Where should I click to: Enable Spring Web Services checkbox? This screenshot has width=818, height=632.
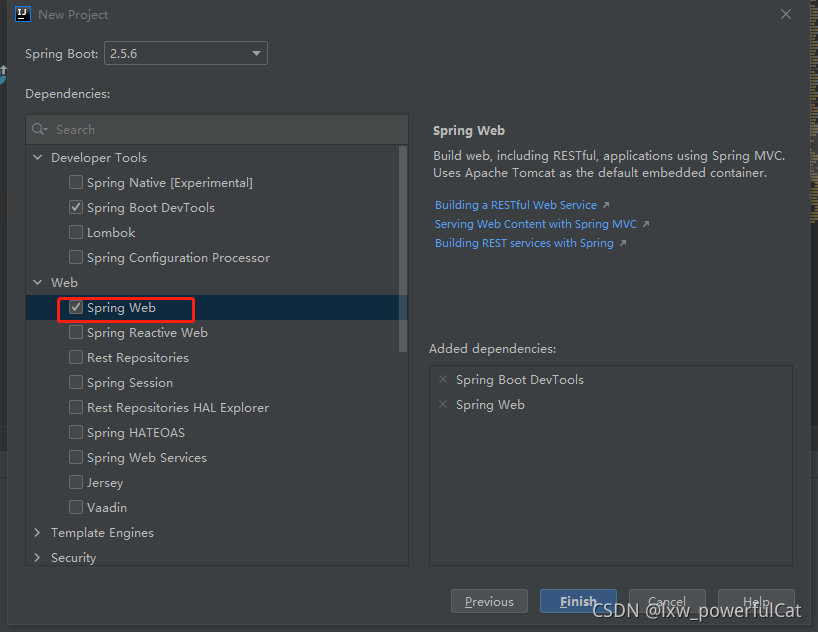[x=76, y=457]
